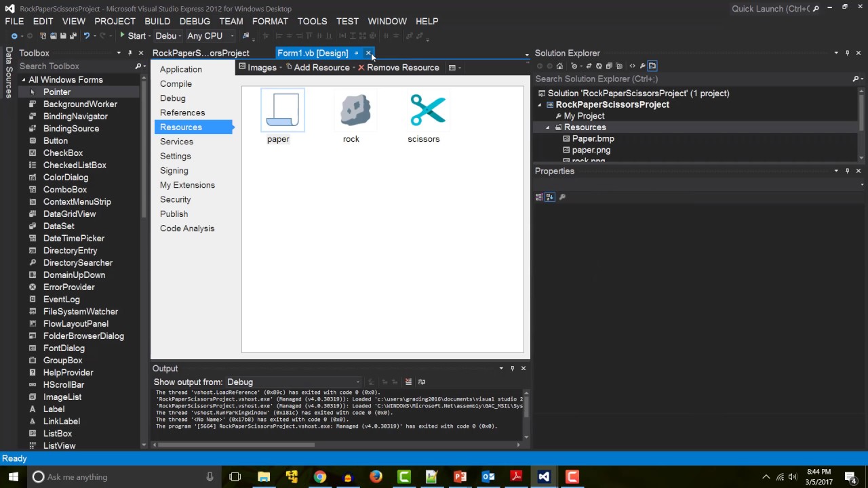The width and height of the screenshot is (868, 488).
Task: Collapse the RockPaperScissorsProject node
Action: pos(540,104)
